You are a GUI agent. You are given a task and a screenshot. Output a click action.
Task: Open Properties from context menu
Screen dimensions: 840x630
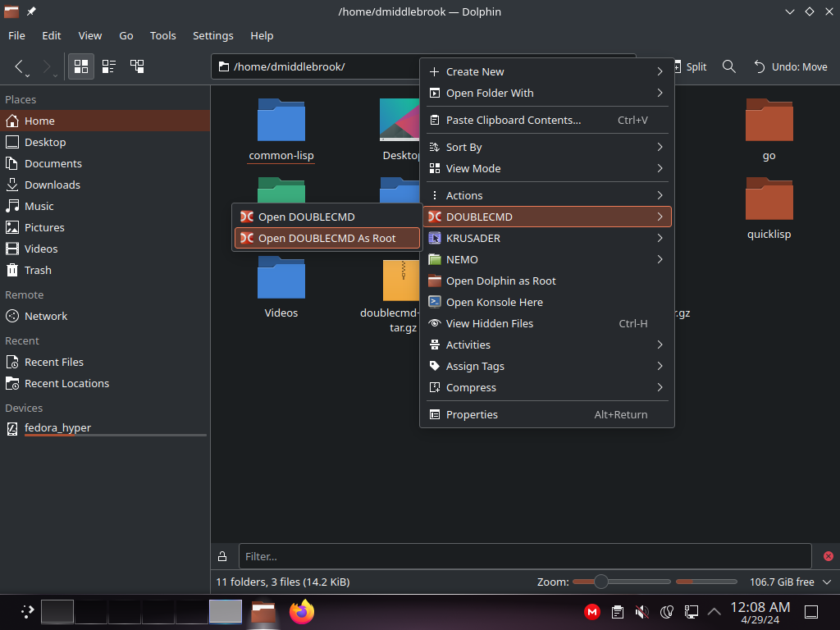coord(547,414)
